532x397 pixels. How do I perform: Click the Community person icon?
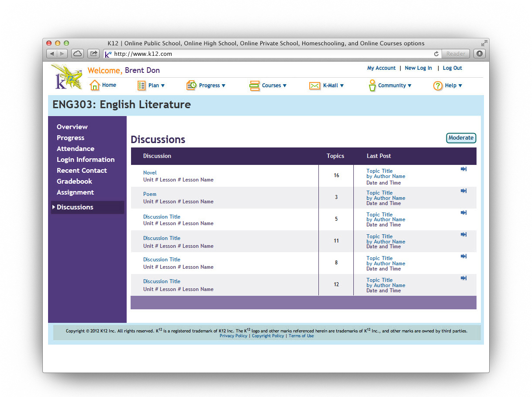(372, 85)
